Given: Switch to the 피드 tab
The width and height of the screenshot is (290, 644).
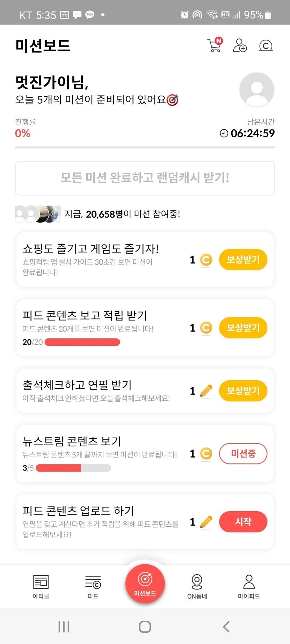Looking at the screenshot, I should [x=93, y=586].
